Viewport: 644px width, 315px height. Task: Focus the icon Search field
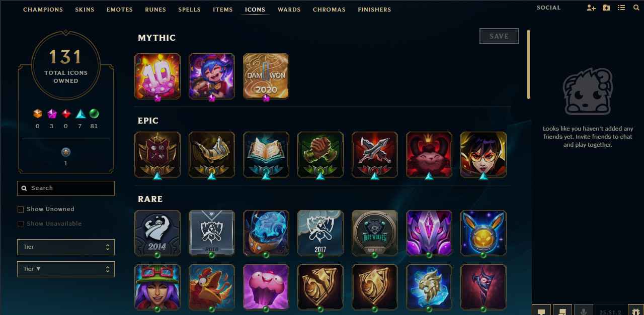point(66,188)
